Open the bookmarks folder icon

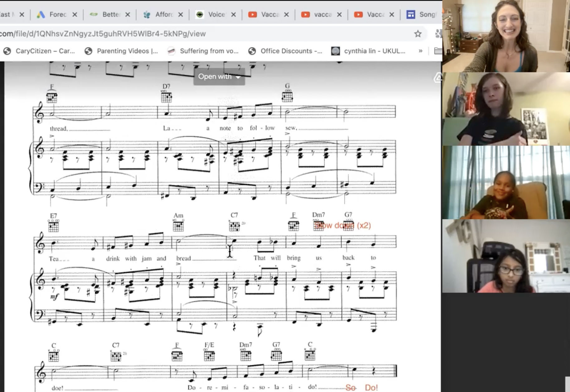pyautogui.click(x=438, y=51)
